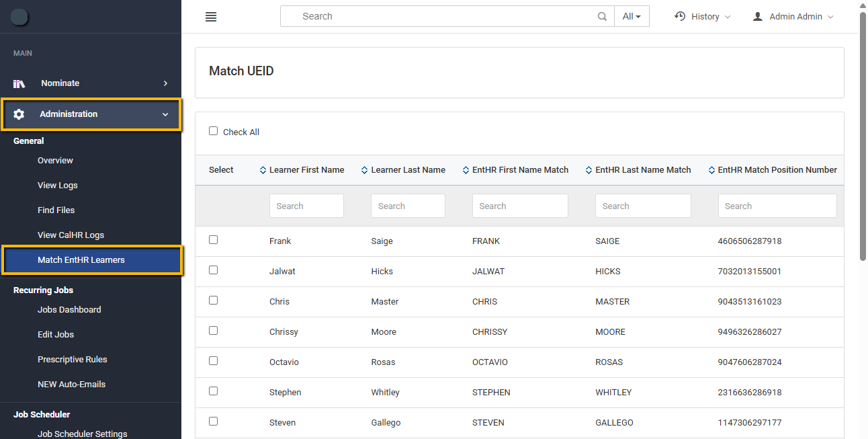
Task: Click the search magnifier icon
Action: point(602,16)
